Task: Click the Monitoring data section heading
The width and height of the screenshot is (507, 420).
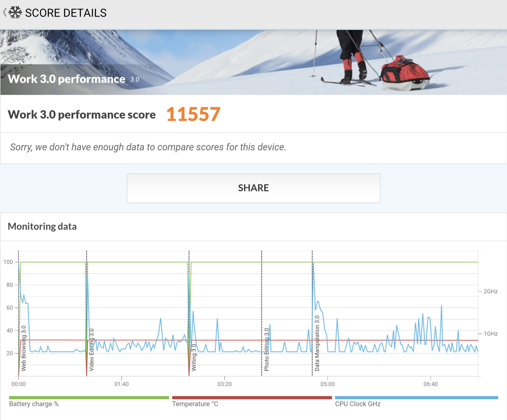Action: (x=42, y=226)
